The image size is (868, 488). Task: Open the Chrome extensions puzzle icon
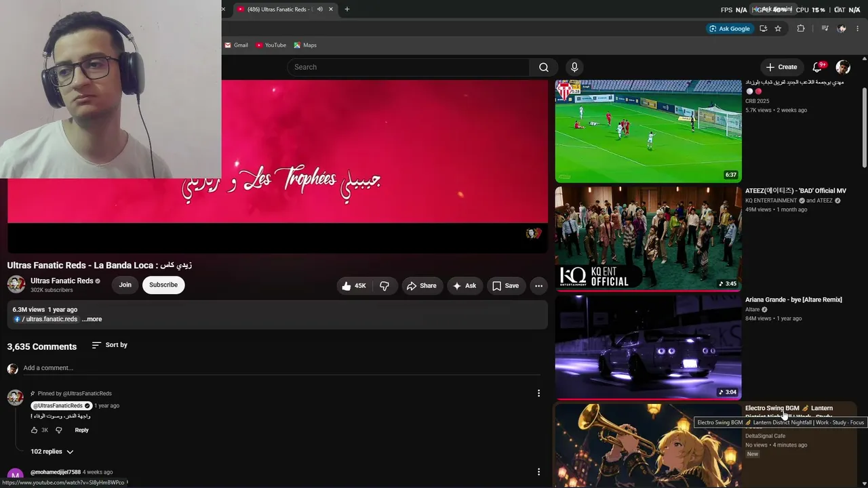pos(801,28)
